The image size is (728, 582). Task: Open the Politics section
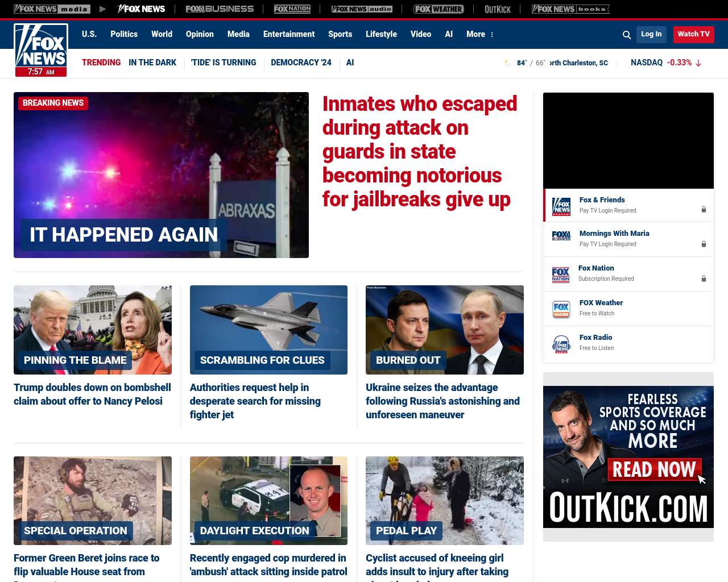tap(124, 34)
